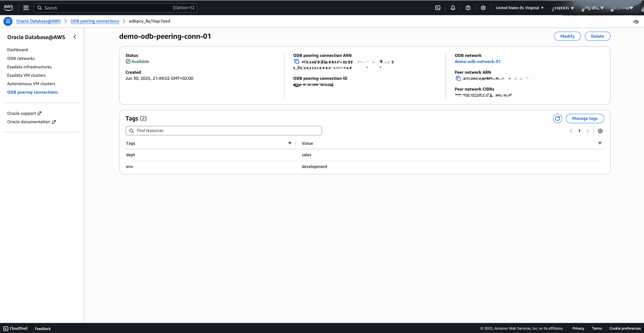Viewport: 644px width, 333px height.
Task: Open the demo-odb-network-01 link
Action: point(477,61)
